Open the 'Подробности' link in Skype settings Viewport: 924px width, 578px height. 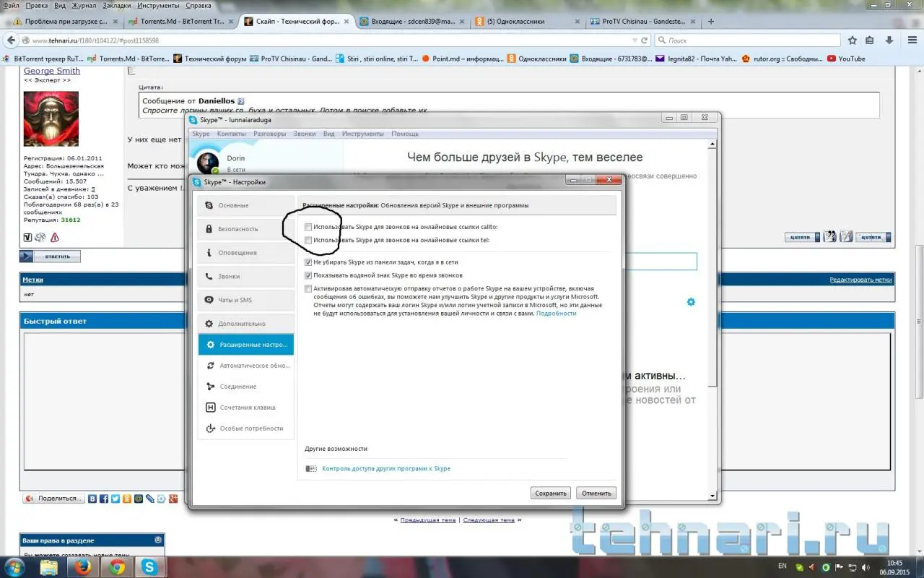coord(557,314)
